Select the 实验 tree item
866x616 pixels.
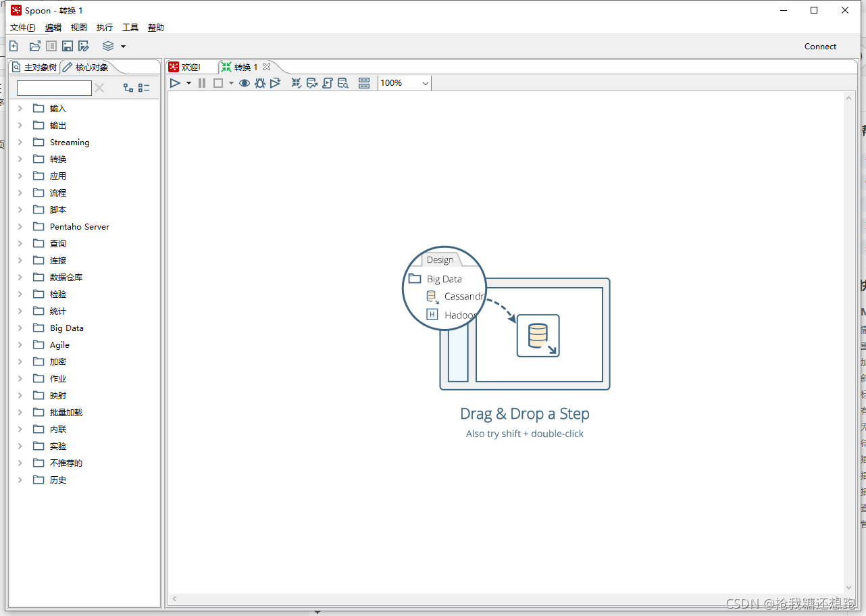click(58, 446)
